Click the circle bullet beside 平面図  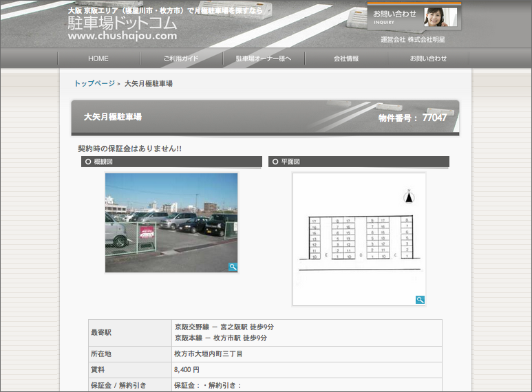point(275,162)
